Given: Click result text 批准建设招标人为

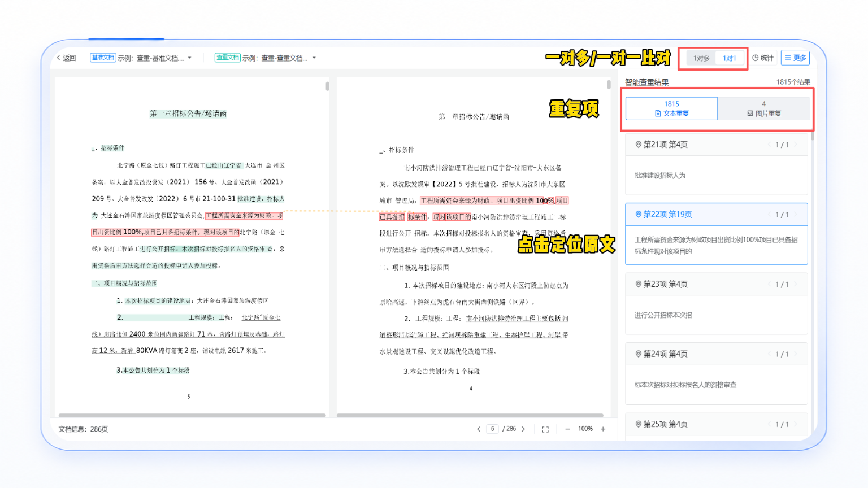Looking at the screenshot, I should tap(660, 176).
